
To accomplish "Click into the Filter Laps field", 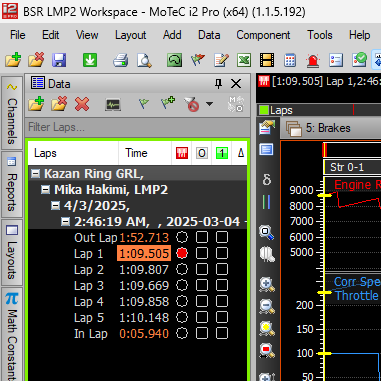I will coord(137,127).
